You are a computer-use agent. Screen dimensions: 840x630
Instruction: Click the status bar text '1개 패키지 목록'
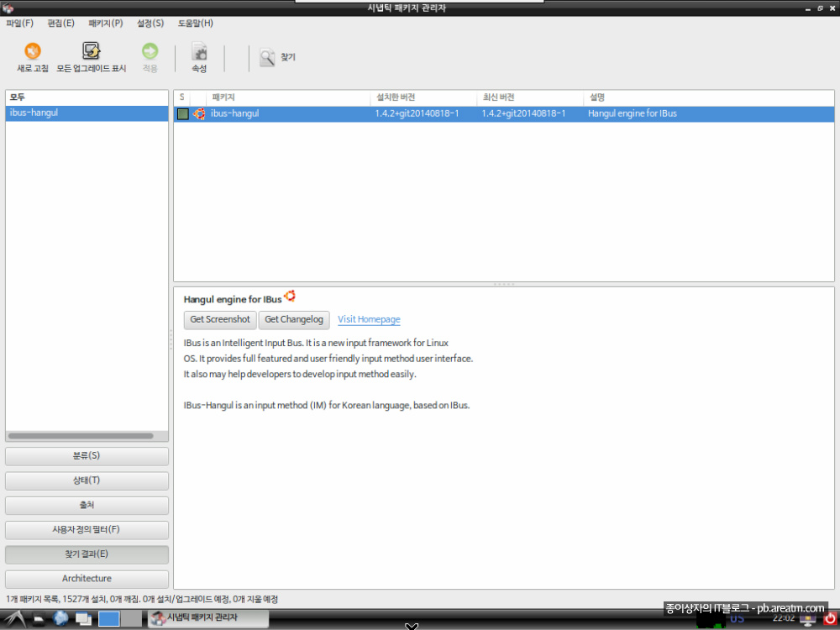click(x=34, y=600)
